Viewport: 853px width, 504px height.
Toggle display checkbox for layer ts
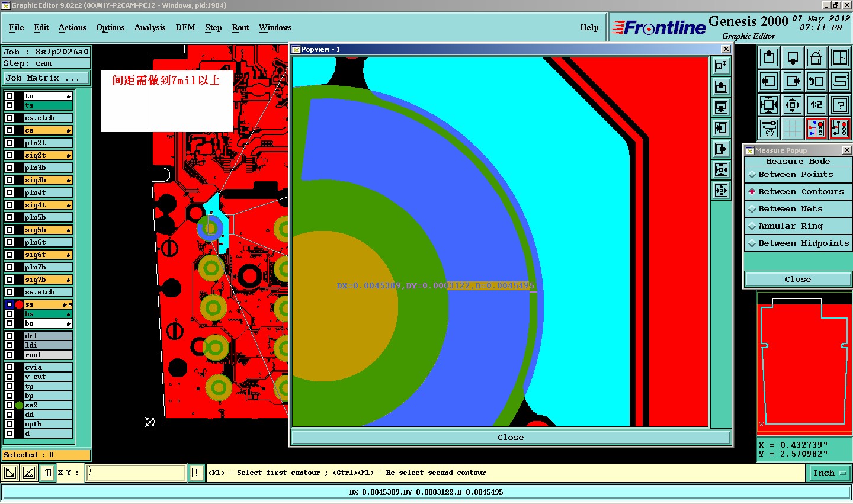9,105
